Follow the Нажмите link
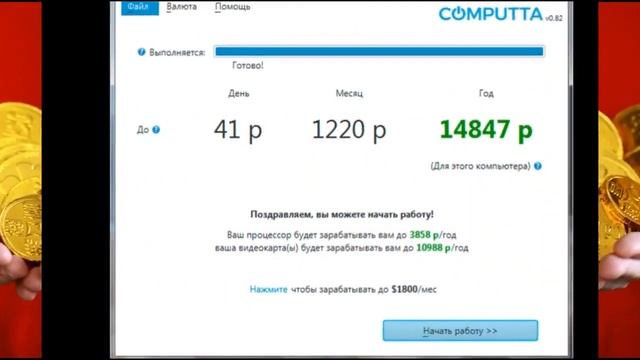This screenshot has height=360, width=640. tap(269, 289)
